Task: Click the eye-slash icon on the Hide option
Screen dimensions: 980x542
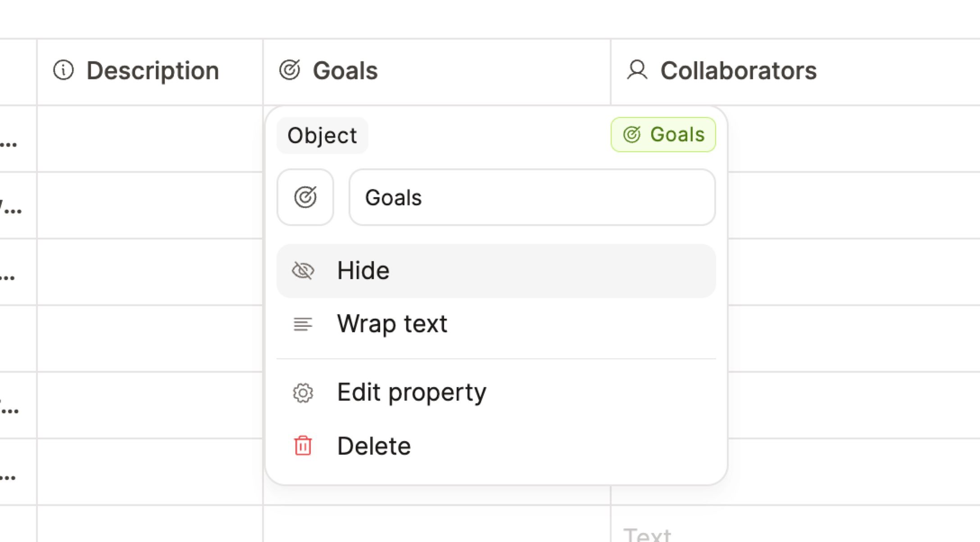Action: point(304,271)
